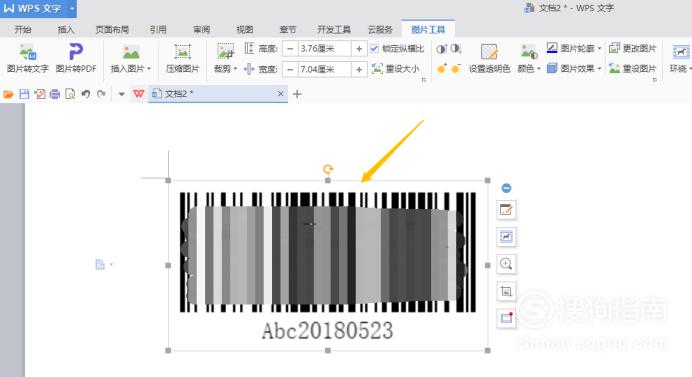This screenshot has width=692, height=377.
Task: Click the print preview icon
Action: (70, 94)
